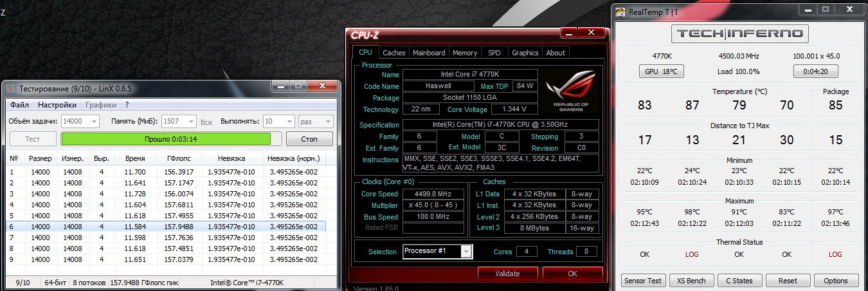
Task: Click the OK button in CPU-Z
Action: pyautogui.click(x=572, y=274)
